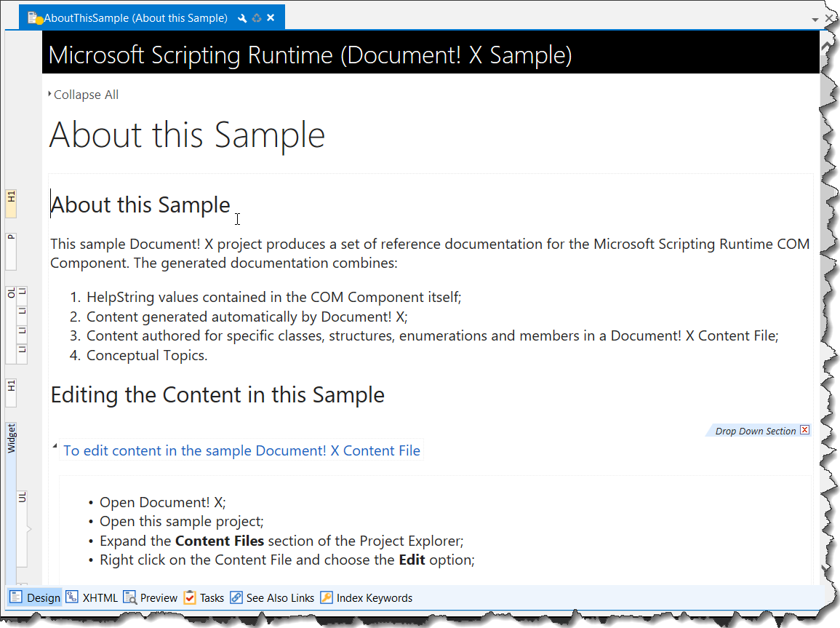Click the About this Sample page title
This screenshot has height=628, width=840.
click(x=187, y=135)
